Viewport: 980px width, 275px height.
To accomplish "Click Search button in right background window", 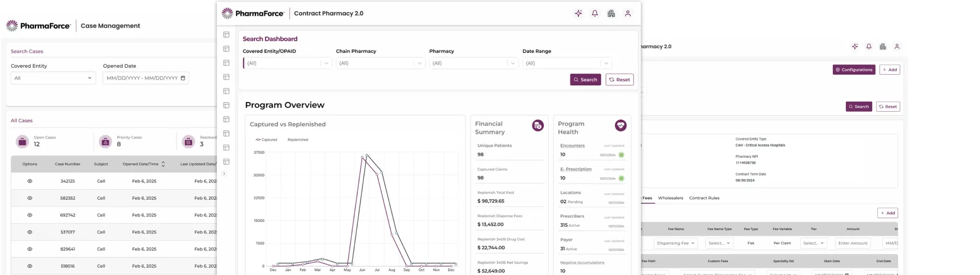I will [859, 107].
